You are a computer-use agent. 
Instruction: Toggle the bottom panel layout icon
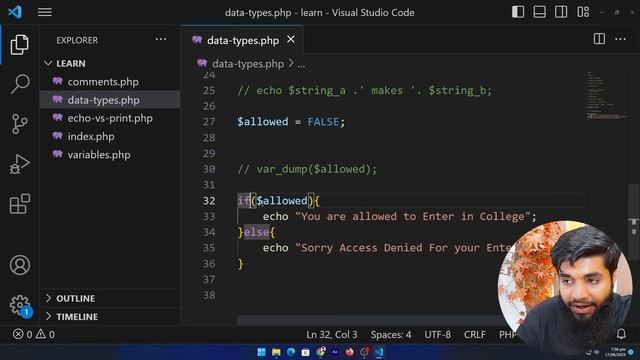click(539, 12)
